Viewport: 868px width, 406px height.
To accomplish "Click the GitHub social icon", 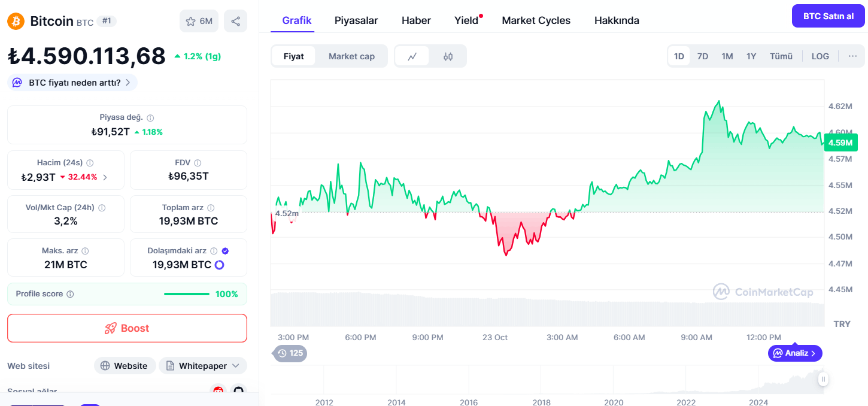I will (239, 391).
